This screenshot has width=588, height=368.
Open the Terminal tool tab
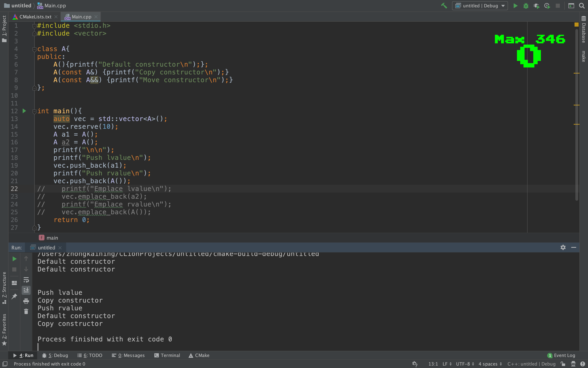point(167,355)
